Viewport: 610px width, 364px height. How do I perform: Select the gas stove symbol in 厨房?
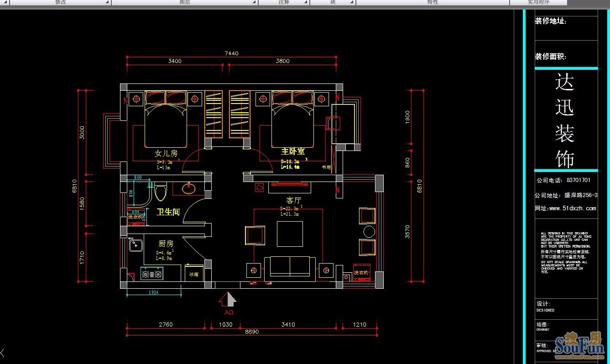point(152,274)
